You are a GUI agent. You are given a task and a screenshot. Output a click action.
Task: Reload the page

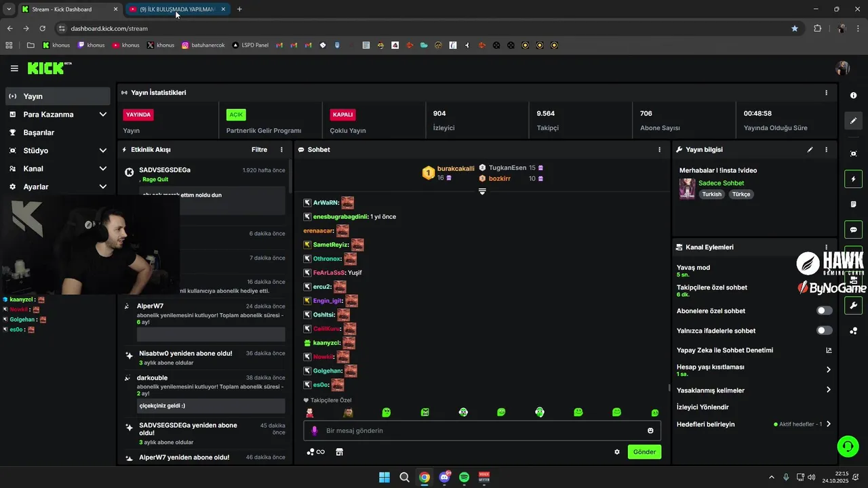coord(43,28)
